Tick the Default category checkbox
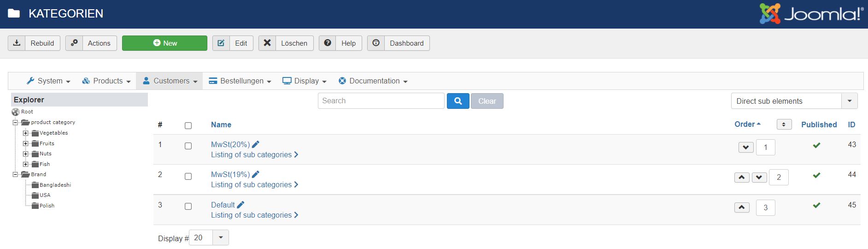The width and height of the screenshot is (868, 249). (188, 207)
